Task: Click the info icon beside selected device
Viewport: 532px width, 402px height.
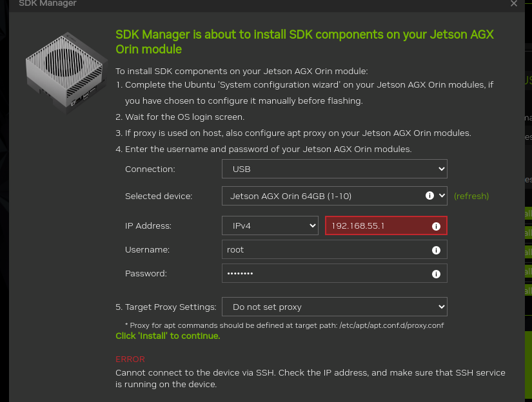Action: (x=429, y=196)
